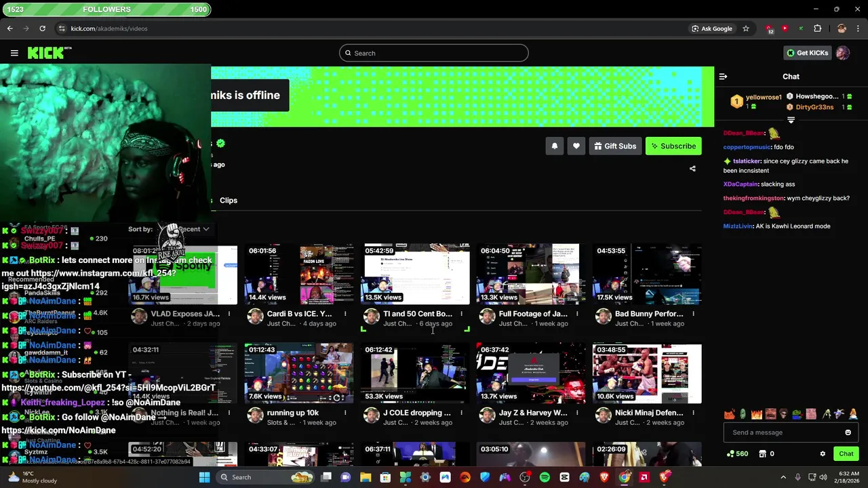This screenshot has height=488, width=868.
Task: Open the Cardi B vs ICE video thumbnail
Action: click(x=299, y=274)
